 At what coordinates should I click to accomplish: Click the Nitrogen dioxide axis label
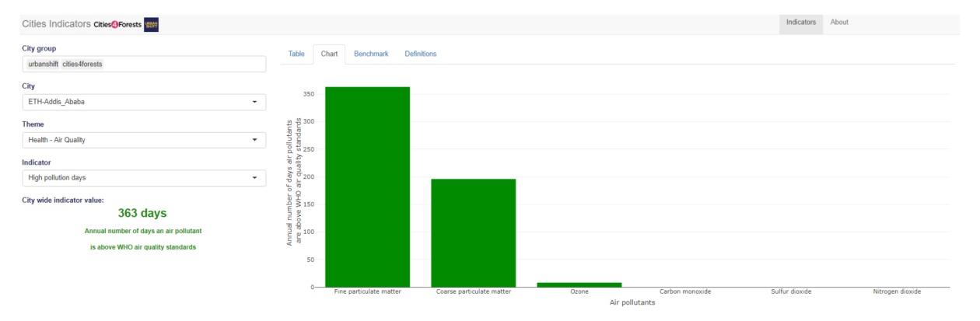[897, 291]
